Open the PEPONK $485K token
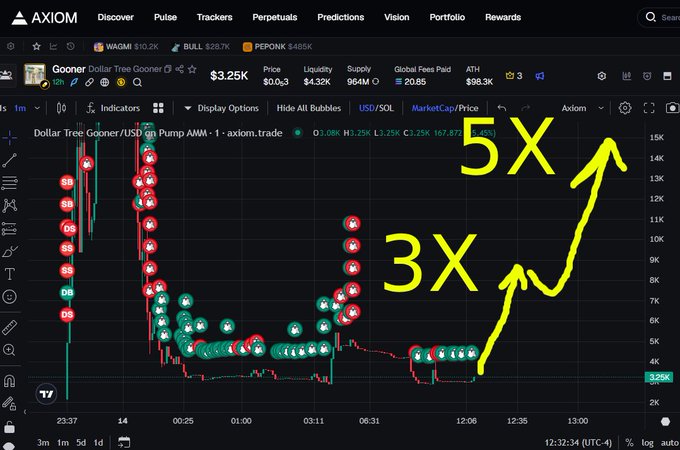 [278, 46]
